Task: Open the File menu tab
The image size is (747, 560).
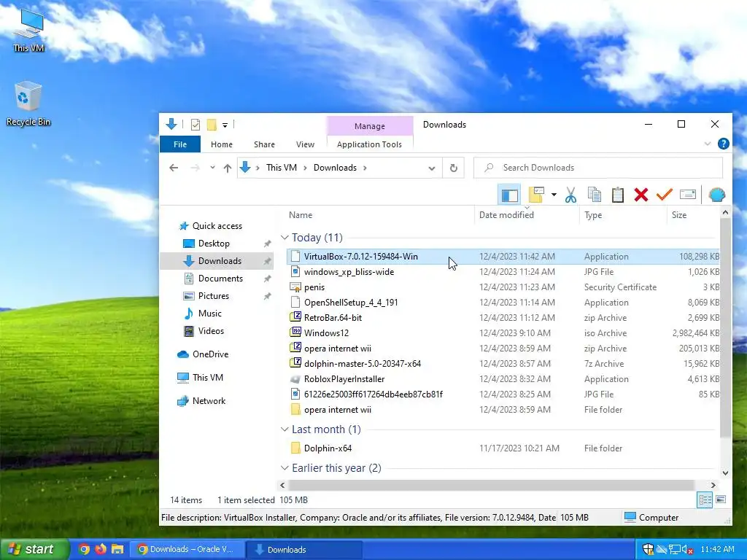Action: click(180, 144)
